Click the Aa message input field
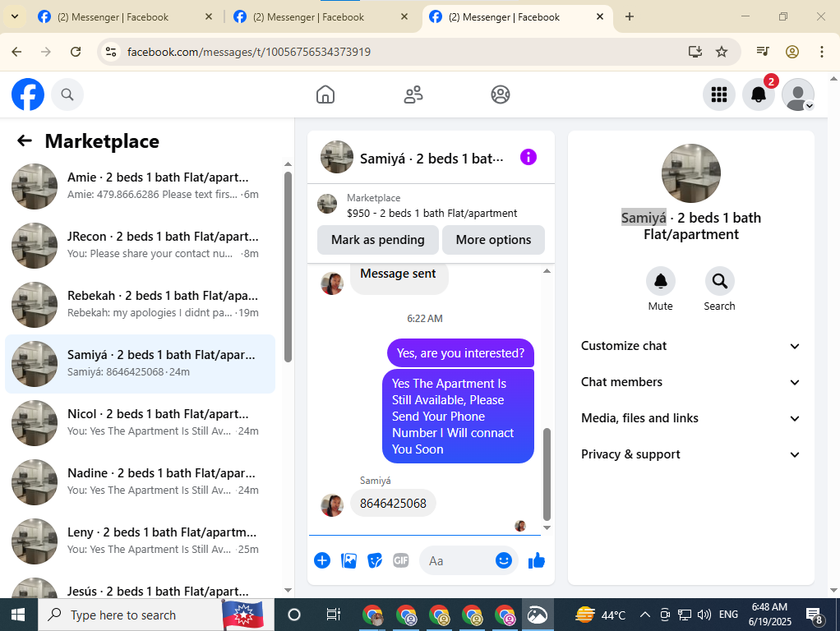 459,561
